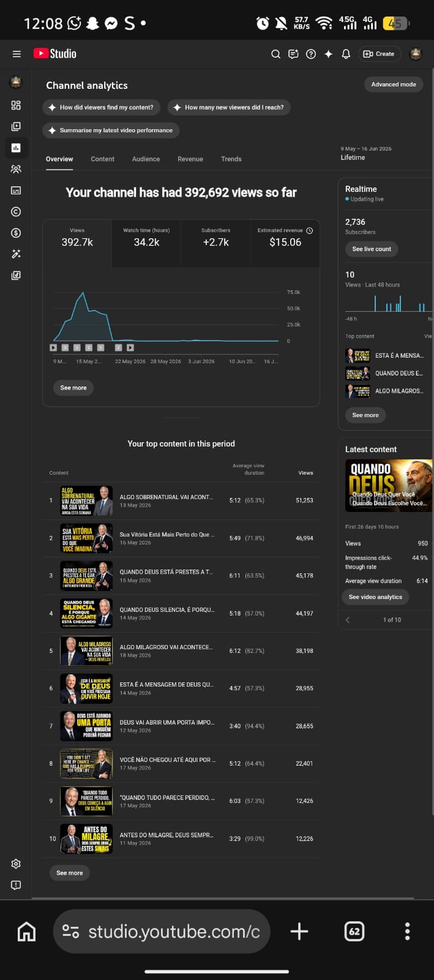Click clock icon beside Estimated revenue
This screenshot has height=980, width=434.
[310, 230]
